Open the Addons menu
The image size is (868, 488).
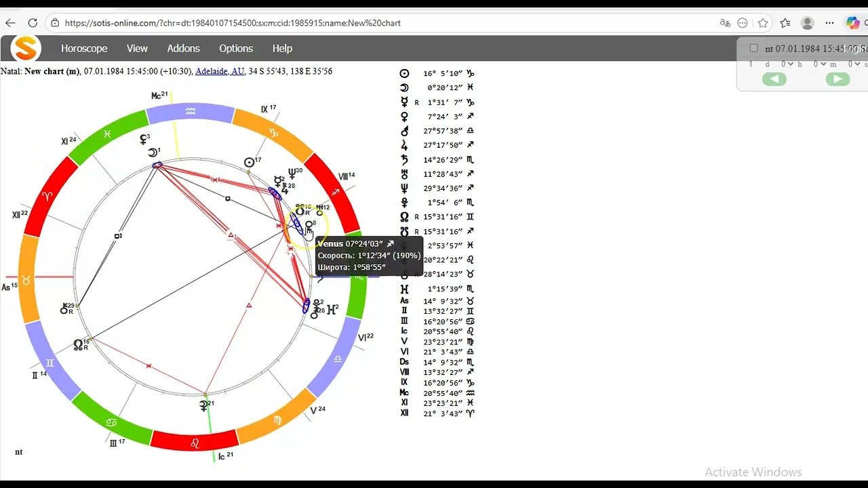[x=183, y=48]
